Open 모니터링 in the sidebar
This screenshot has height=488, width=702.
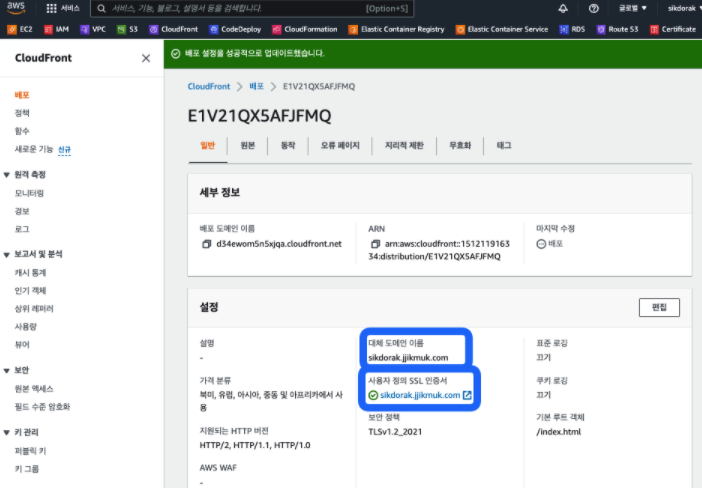click(x=29, y=193)
